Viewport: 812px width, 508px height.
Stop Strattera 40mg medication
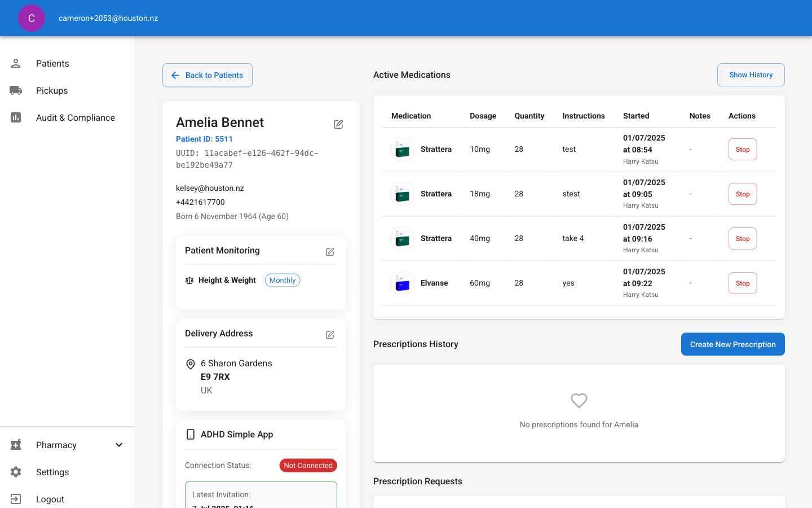click(743, 239)
